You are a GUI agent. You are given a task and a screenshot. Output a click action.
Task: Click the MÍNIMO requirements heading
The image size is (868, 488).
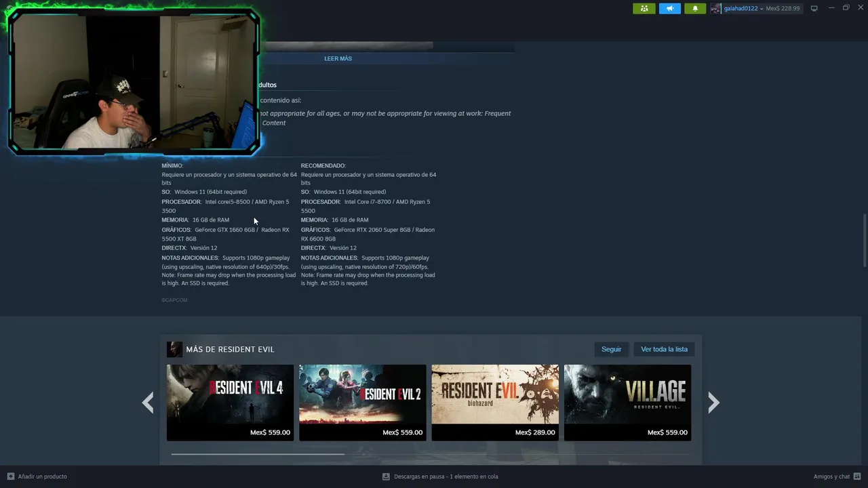172,165
